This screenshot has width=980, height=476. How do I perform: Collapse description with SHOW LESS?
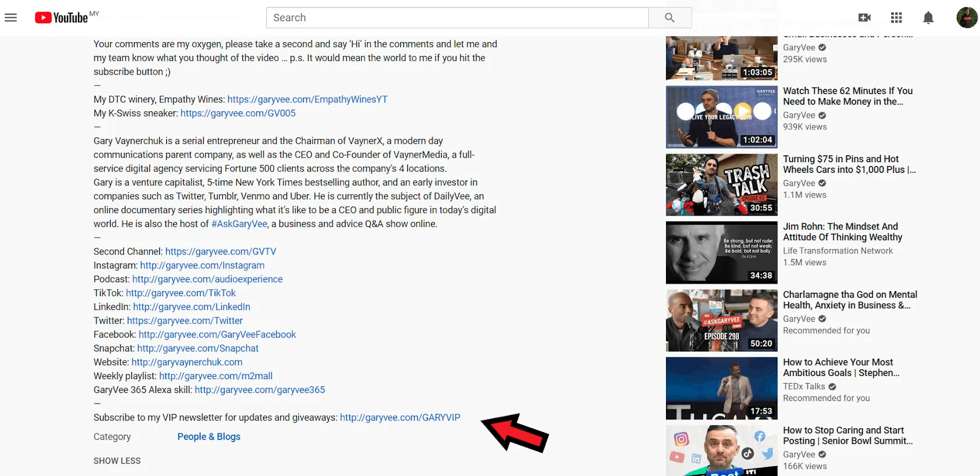(117, 461)
